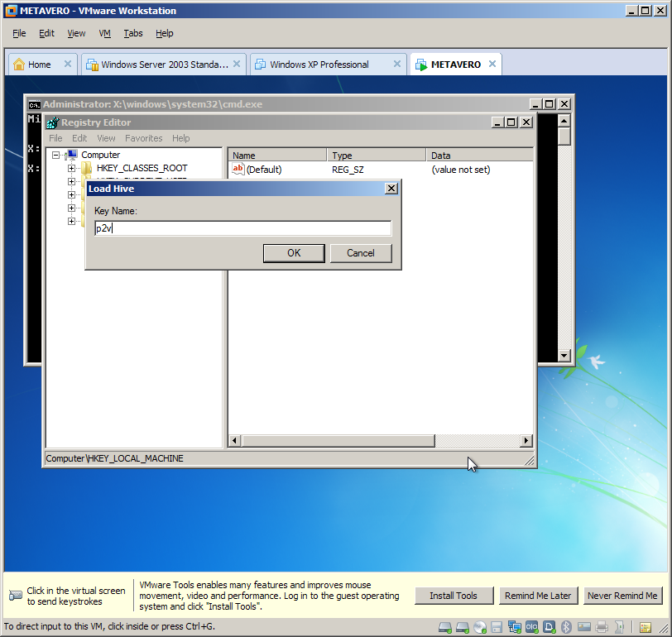Collapse the Computer tree node
This screenshot has height=637, width=672.
(x=55, y=155)
